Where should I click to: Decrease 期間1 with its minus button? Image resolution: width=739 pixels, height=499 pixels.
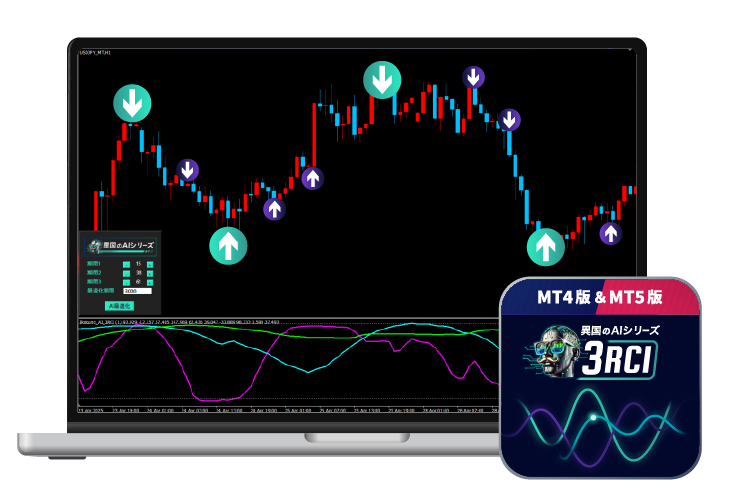click(126, 264)
